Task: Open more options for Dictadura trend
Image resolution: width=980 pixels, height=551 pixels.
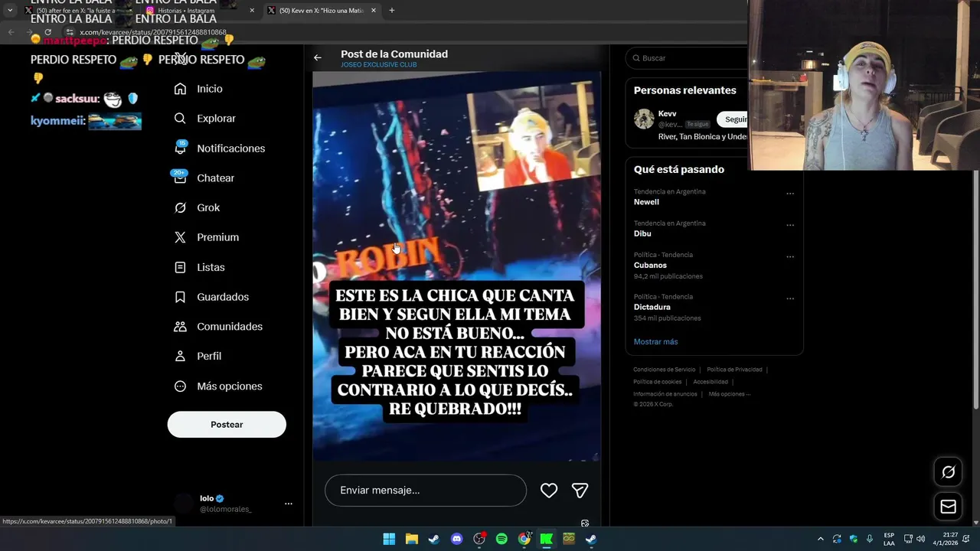Action: point(790,298)
